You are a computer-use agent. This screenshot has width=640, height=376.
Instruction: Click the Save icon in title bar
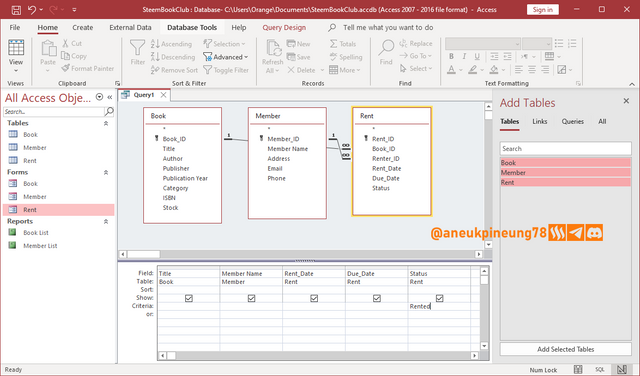16,10
